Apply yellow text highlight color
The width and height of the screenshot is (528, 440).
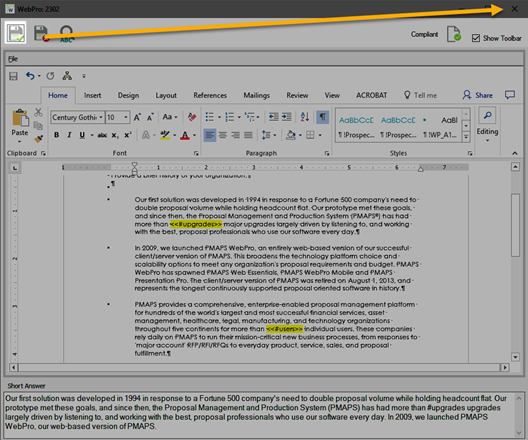165,135
